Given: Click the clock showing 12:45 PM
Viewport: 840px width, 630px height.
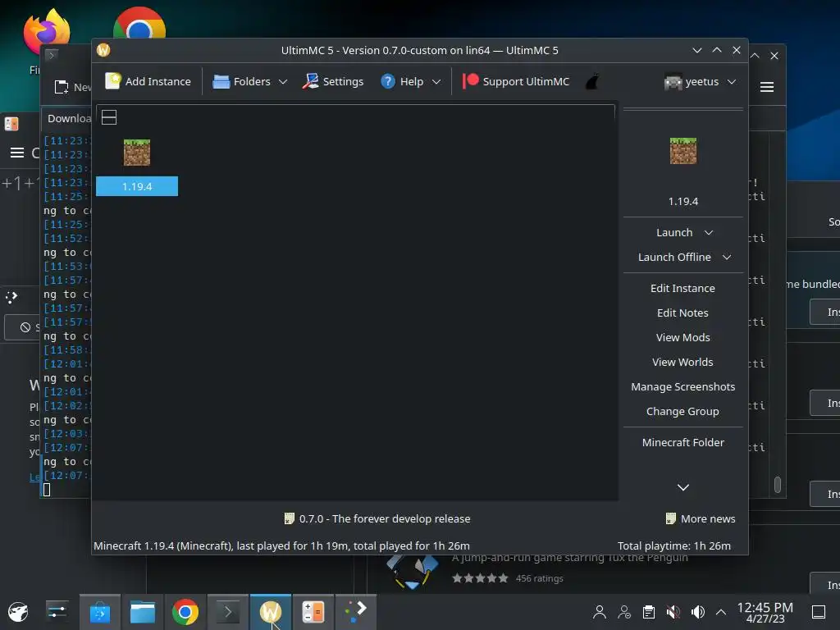Looking at the screenshot, I should coord(765,612).
